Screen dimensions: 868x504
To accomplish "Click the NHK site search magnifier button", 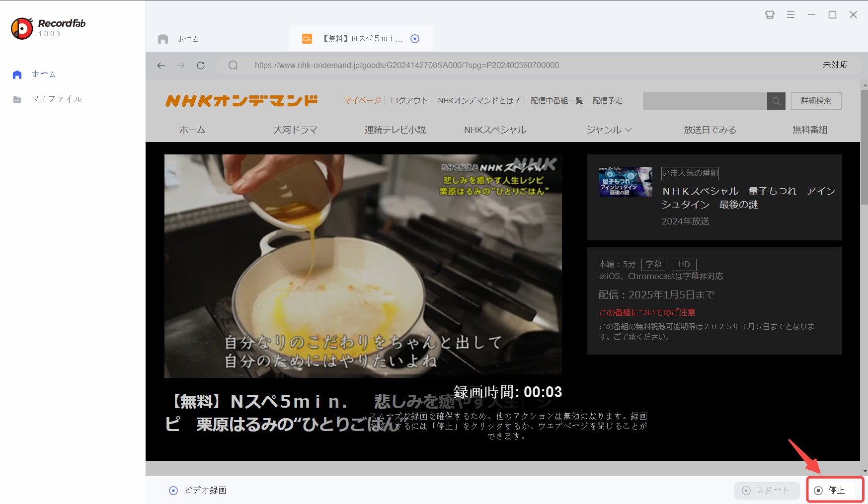I will 776,101.
